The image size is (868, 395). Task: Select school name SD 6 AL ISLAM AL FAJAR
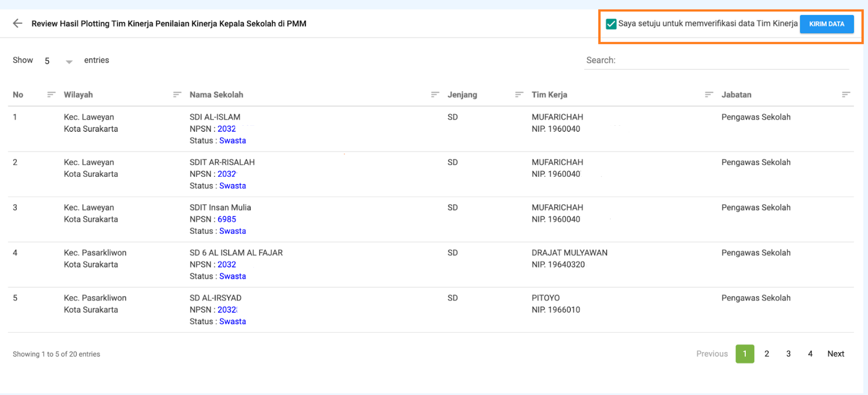pos(236,253)
